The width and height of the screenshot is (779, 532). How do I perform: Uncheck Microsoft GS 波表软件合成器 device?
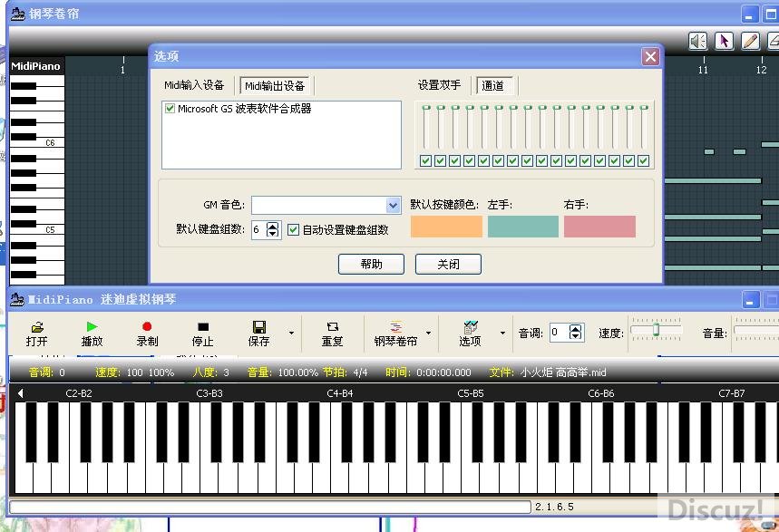click(170, 108)
